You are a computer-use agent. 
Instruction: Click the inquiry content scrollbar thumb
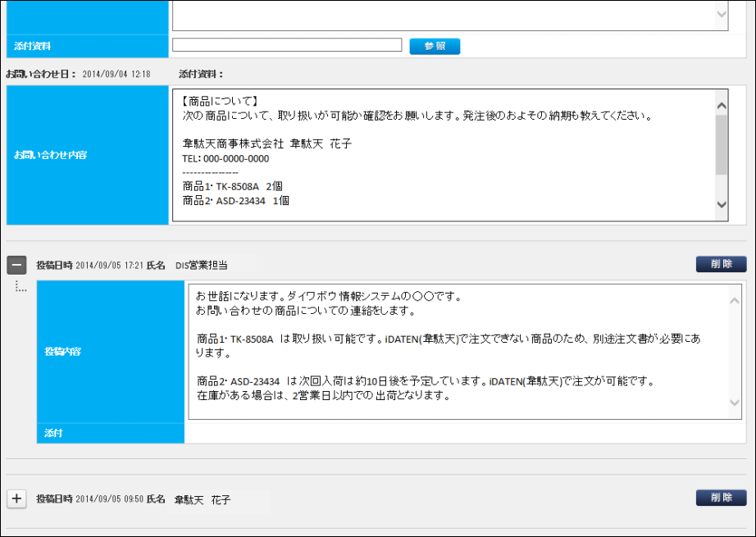(722, 145)
